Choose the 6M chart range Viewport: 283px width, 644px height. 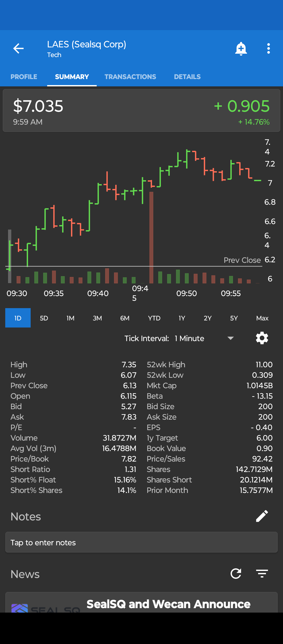pyautogui.click(x=125, y=318)
